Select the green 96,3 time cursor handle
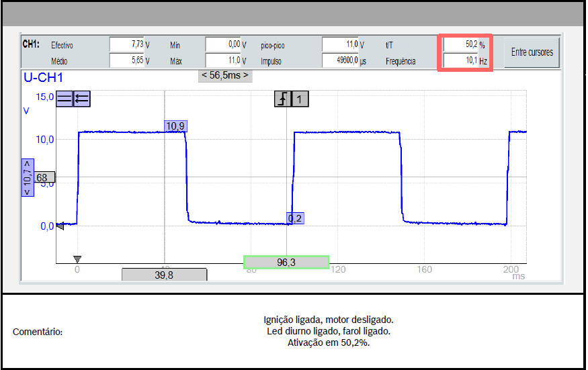588x370 pixels. click(286, 263)
